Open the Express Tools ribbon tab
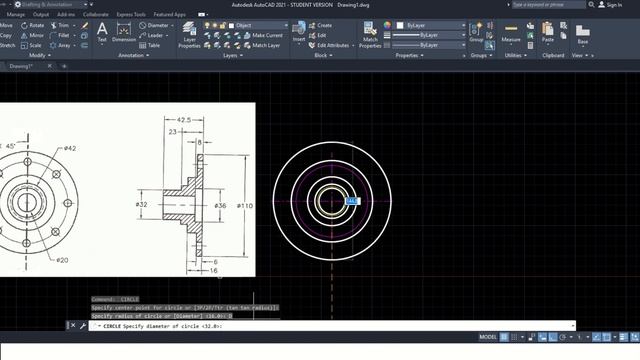Screen dimensions: 640x360 pos(131,14)
